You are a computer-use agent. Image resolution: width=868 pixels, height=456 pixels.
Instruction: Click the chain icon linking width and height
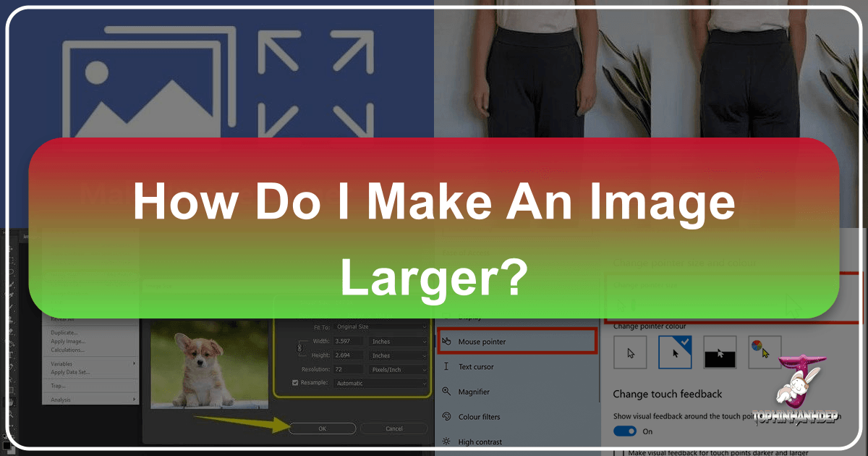pyautogui.click(x=300, y=348)
